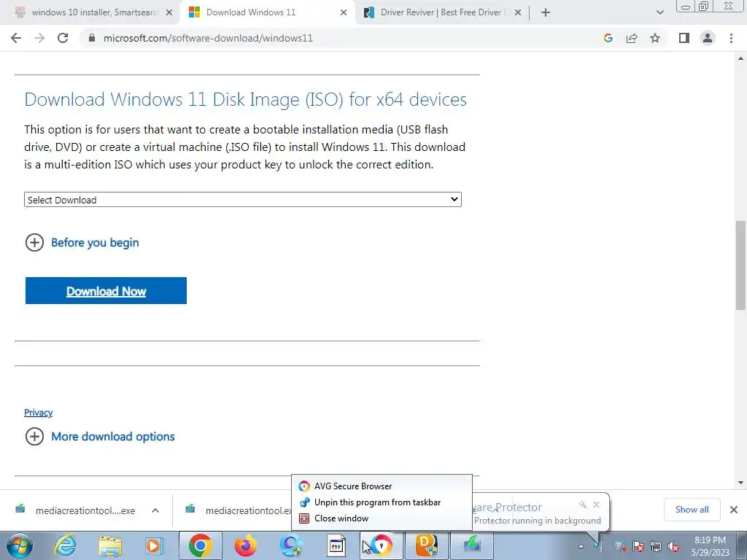Screen dimensions: 747x560
Task: Open notification balloon wrench settings
Action: click(582, 505)
